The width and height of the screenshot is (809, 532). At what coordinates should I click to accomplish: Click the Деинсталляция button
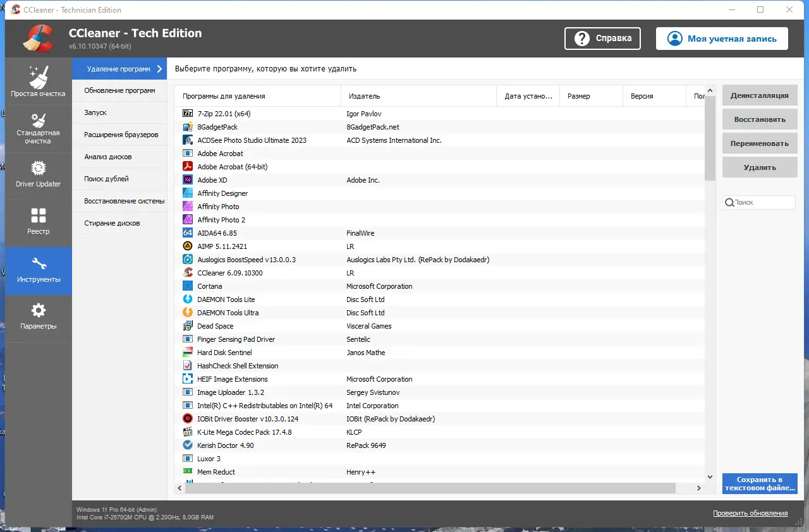pos(760,95)
